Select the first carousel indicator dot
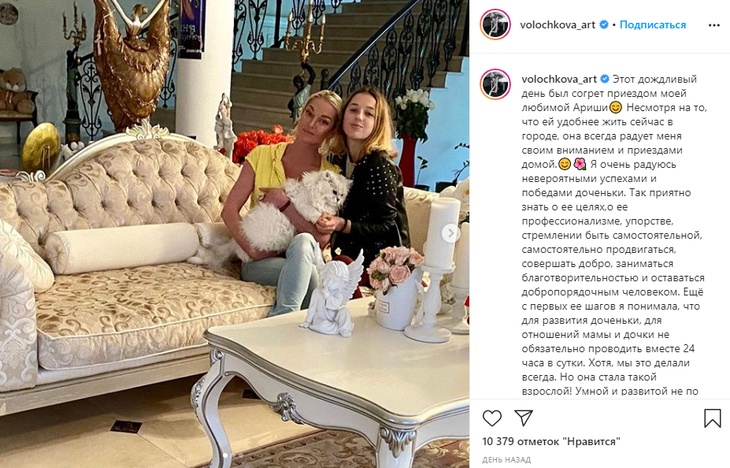The width and height of the screenshot is (730, 468). point(225,454)
